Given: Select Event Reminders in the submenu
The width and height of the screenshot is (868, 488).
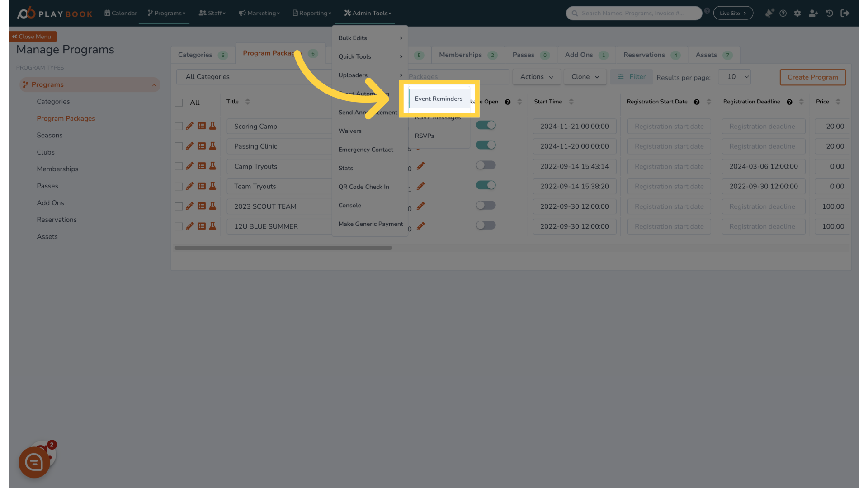Looking at the screenshot, I should [x=439, y=99].
